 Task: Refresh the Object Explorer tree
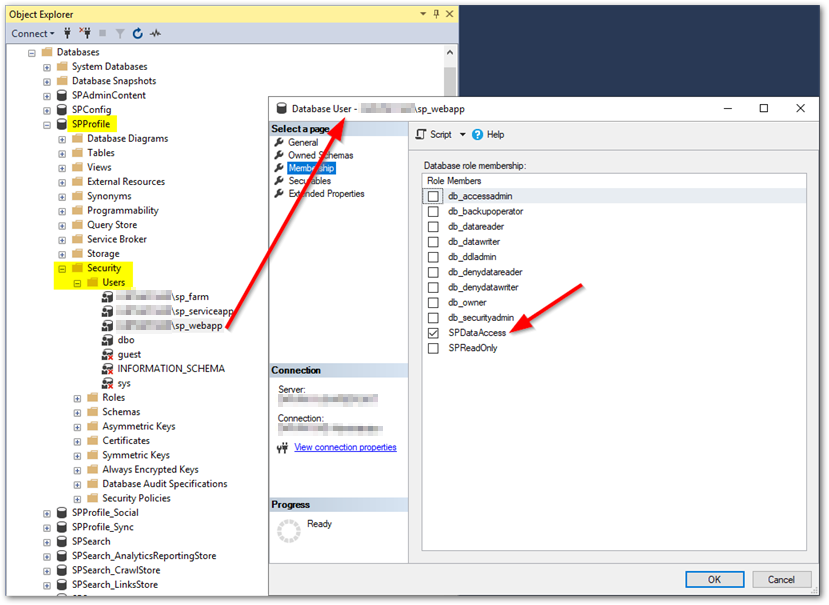137,33
